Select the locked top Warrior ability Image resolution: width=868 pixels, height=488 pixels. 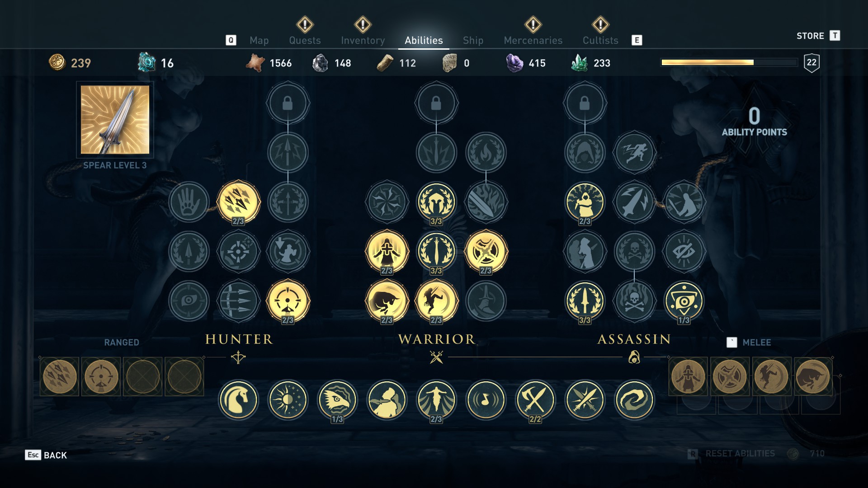tap(436, 103)
